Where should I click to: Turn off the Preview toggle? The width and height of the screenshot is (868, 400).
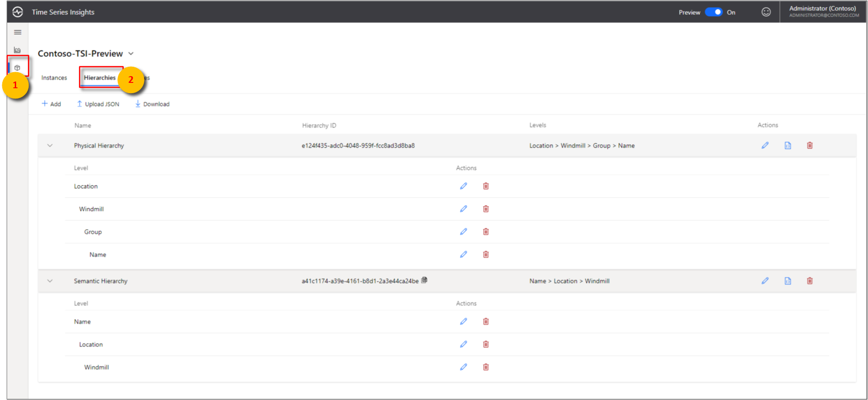click(714, 12)
